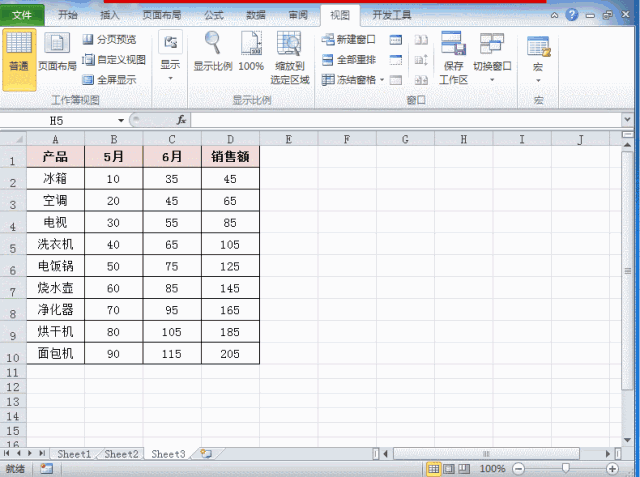
Task: Select cell containing 洗衣机
Action: (x=56, y=244)
